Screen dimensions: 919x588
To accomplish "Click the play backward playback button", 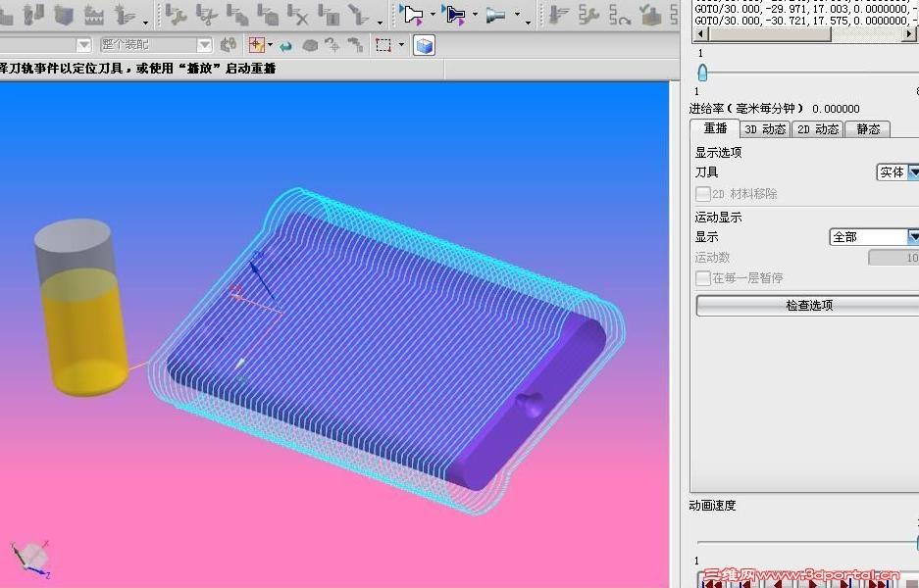I will pos(779,582).
